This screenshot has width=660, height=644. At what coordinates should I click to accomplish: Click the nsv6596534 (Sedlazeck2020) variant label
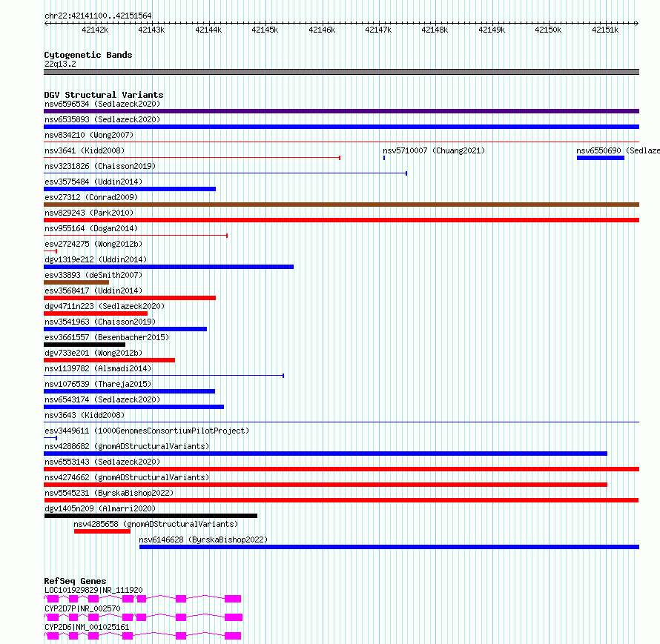102,104
